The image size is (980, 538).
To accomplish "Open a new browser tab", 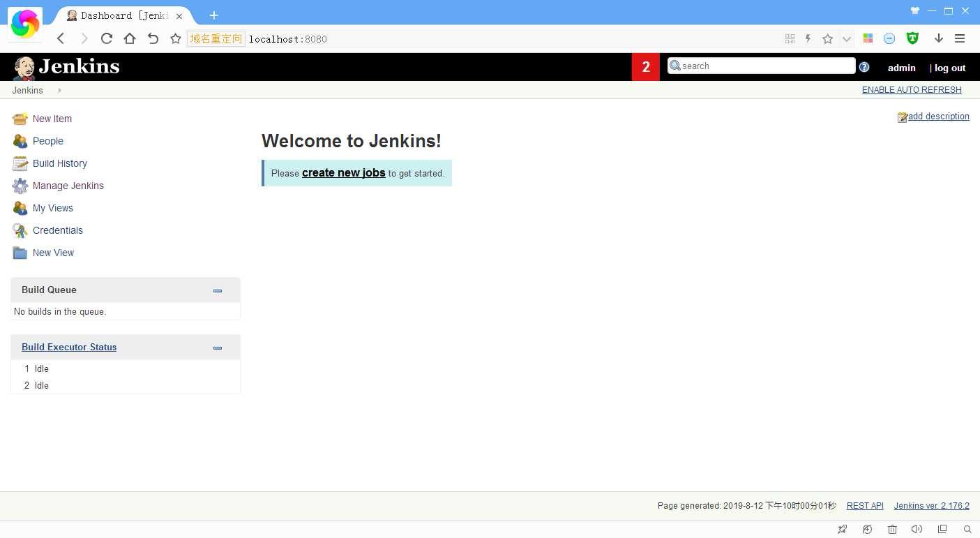I will [214, 15].
